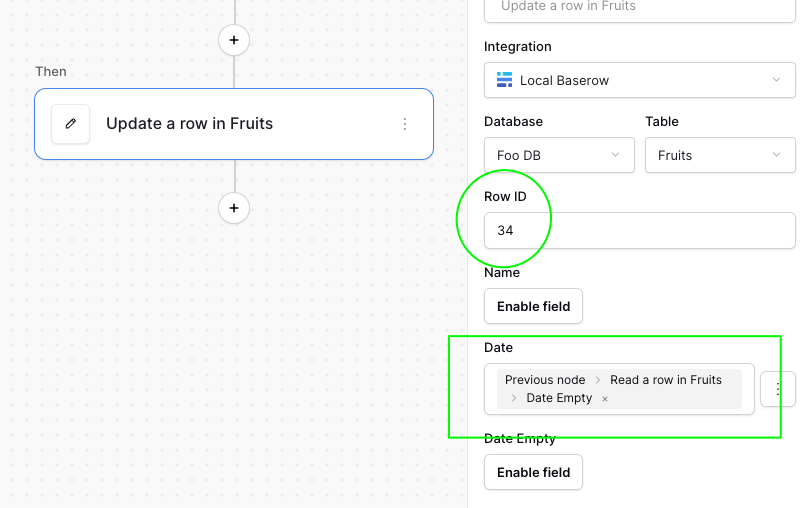806x508 pixels.
Task: Click the Then label above the node
Action: 51,72
